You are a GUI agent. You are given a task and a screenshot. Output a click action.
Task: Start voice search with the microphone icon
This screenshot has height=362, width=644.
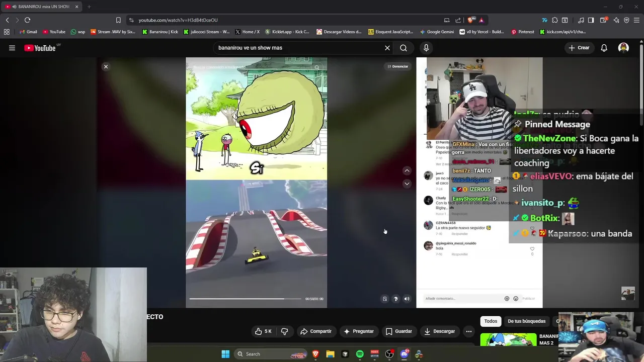[426, 48]
